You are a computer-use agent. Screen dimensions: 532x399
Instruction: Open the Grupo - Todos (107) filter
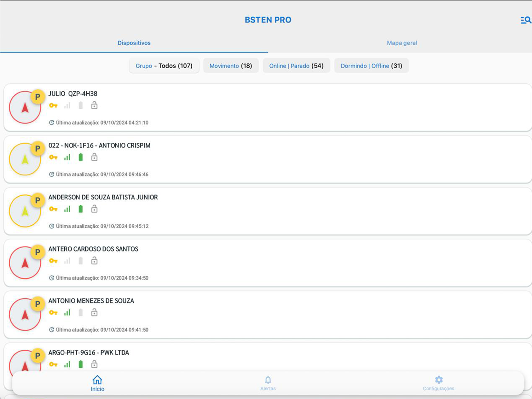pos(164,66)
